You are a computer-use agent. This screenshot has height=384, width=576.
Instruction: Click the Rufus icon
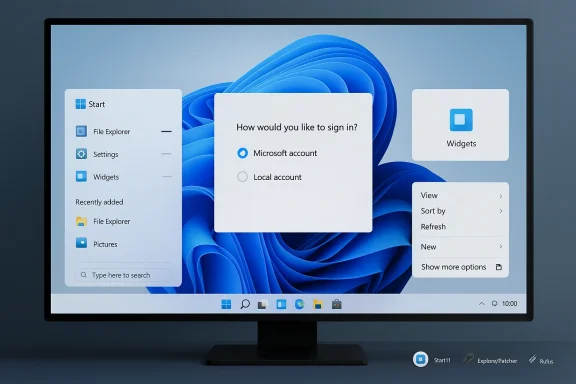click(532, 359)
